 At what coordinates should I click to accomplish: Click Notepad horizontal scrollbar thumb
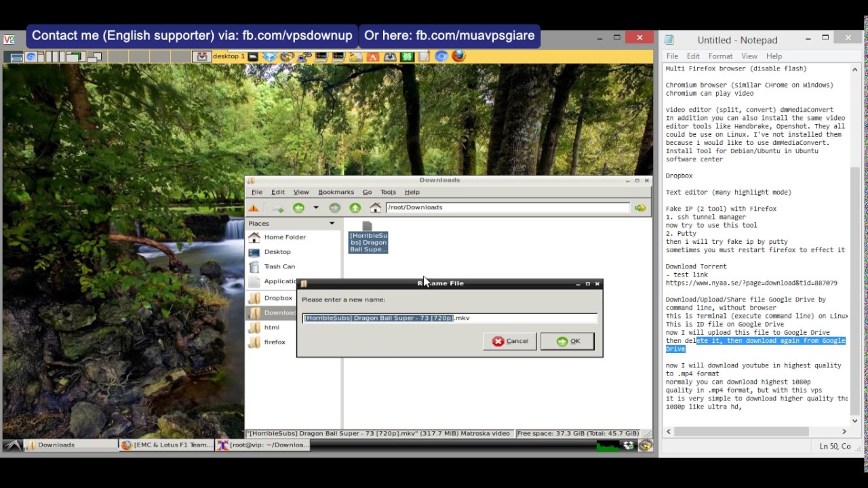pos(741,431)
